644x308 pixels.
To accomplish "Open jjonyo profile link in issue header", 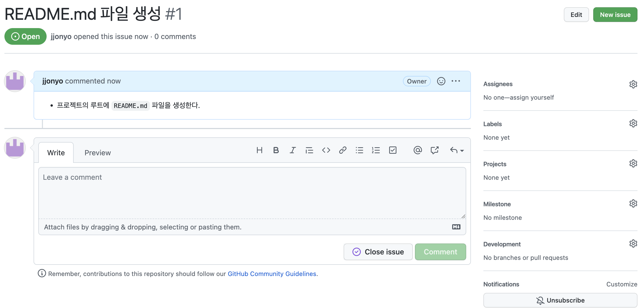I will pos(61,37).
